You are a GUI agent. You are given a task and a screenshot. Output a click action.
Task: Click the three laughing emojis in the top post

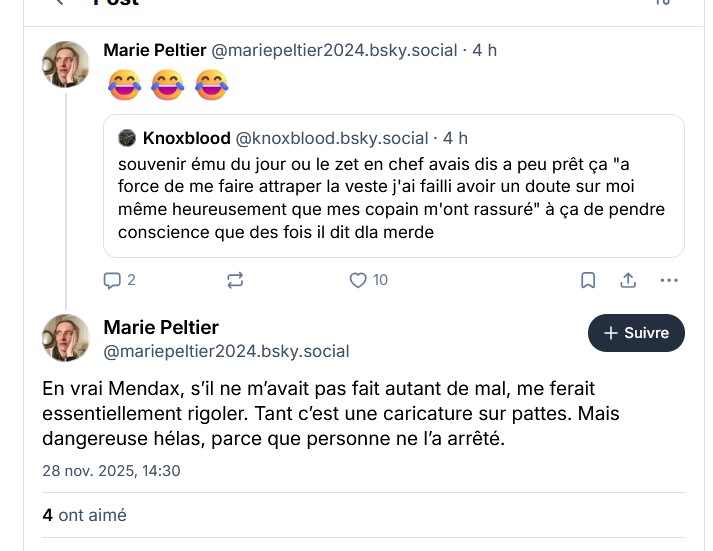tap(167, 85)
